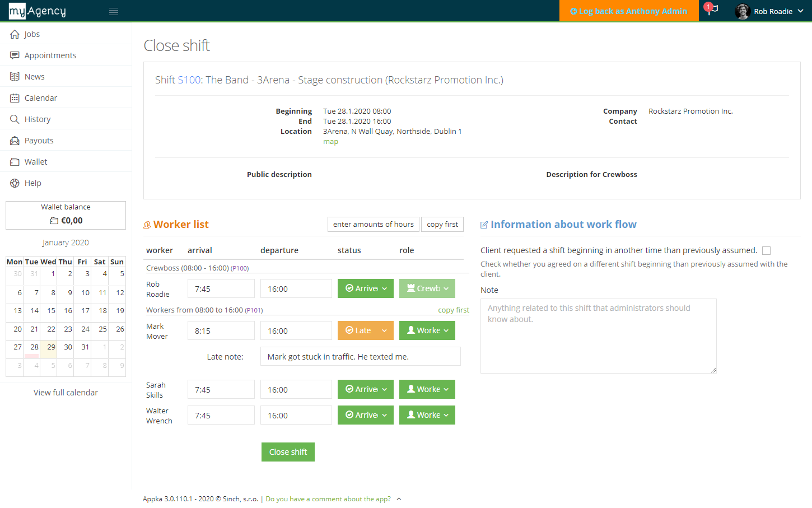Select January 28 on the mini calendar
The width and height of the screenshot is (812, 508).
click(x=32, y=347)
